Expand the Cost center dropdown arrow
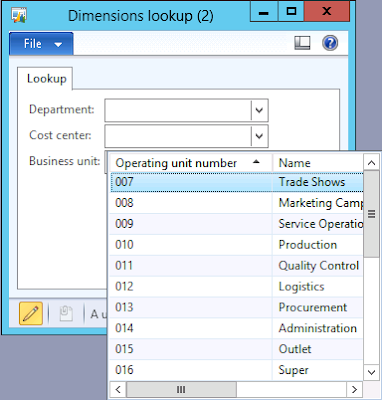Screen dimensions: 382x400 [259, 136]
